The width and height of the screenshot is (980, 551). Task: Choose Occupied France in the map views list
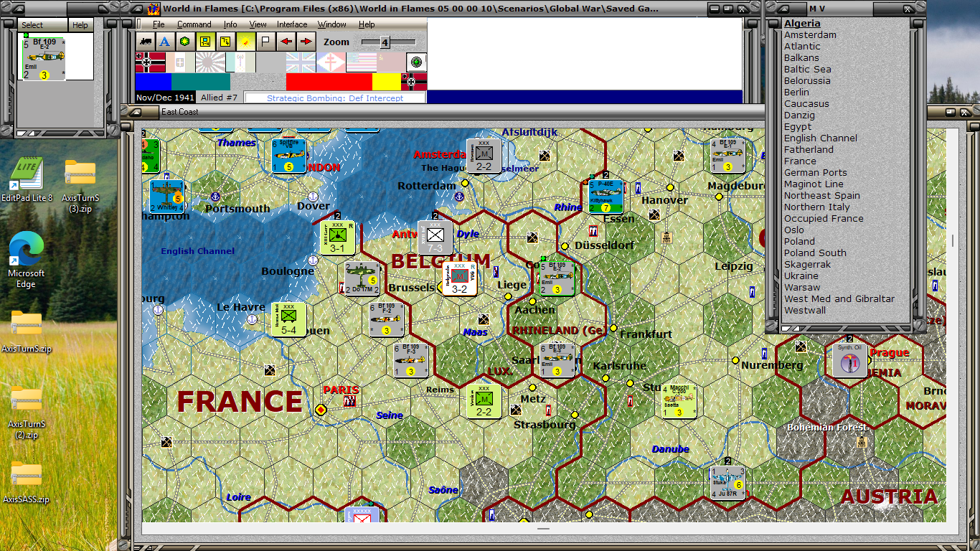coord(824,218)
